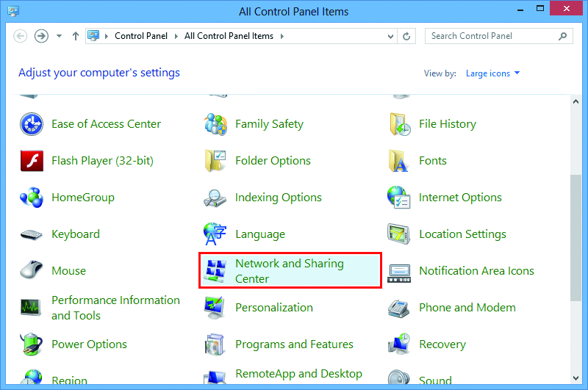This screenshot has width=588, height=390.
Task: Go up one level with Up arrow
Action: (76, 36)
